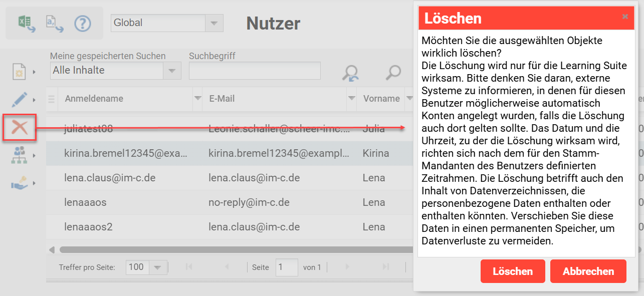Click the search magnifier icon
Screen dimensions: 644x296
pyautogui.click(x=393, y=73)
